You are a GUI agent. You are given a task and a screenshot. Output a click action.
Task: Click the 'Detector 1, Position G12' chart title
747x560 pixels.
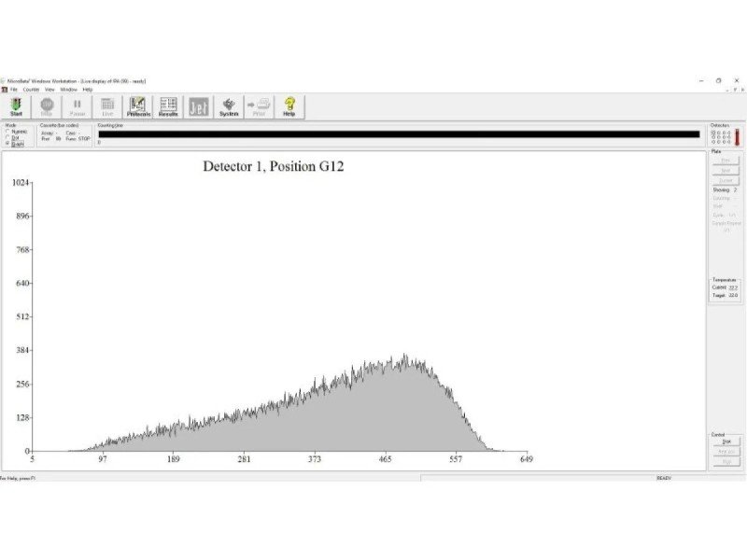(274, 166)
